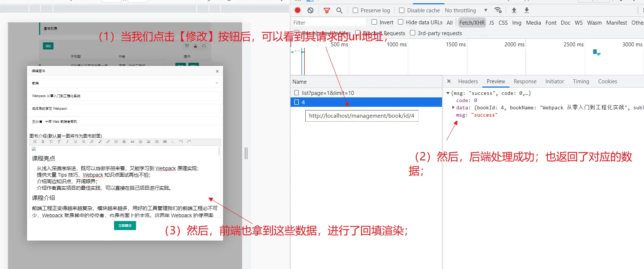Tick checkbox beside list?page=1&limit=10 request
Viewport: 644px width, 269px height.
(x=297, y=93)
